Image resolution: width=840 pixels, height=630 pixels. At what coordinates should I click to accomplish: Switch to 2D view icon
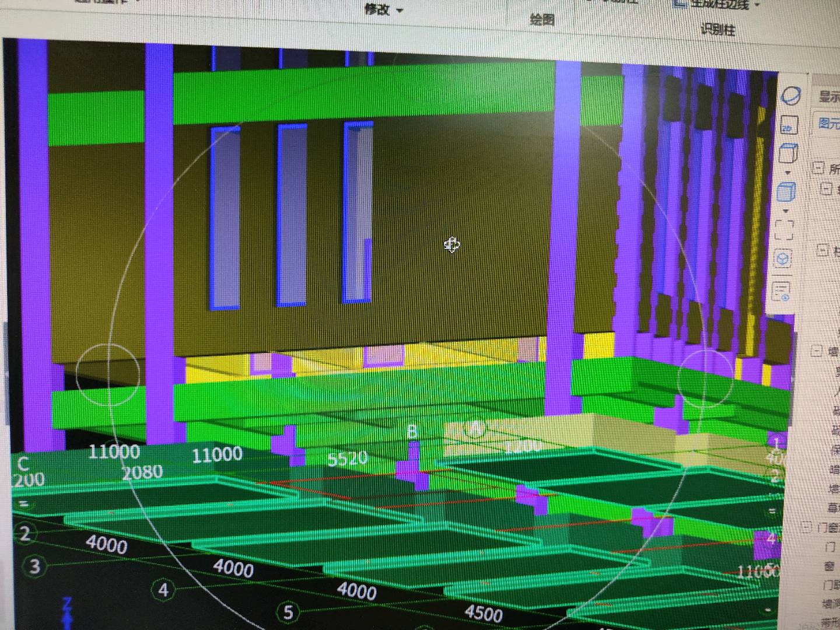point(789,125)
